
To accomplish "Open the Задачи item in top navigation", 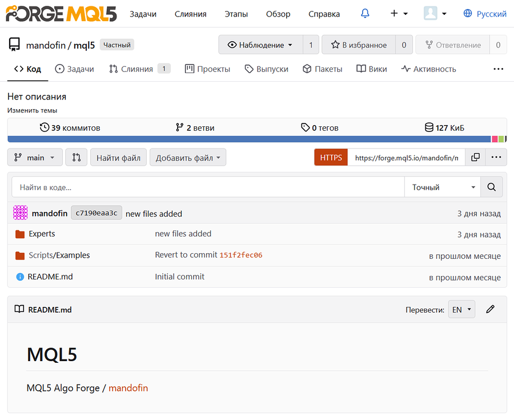I will [143, 14].
